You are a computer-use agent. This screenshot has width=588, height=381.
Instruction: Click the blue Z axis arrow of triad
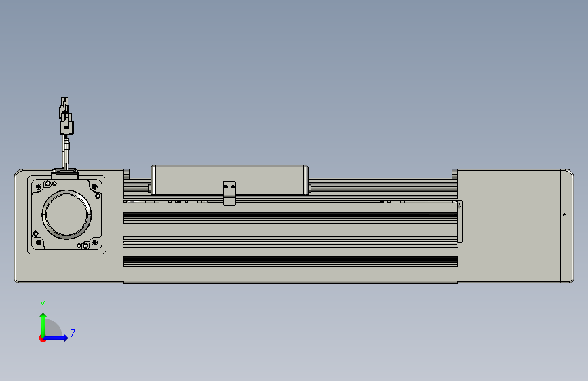(56, 338)
